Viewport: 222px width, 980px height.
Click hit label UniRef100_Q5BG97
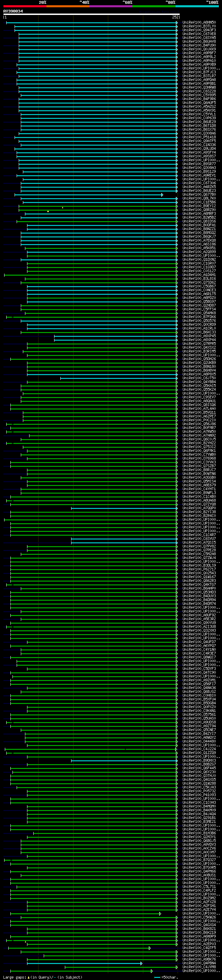[199, 302]
